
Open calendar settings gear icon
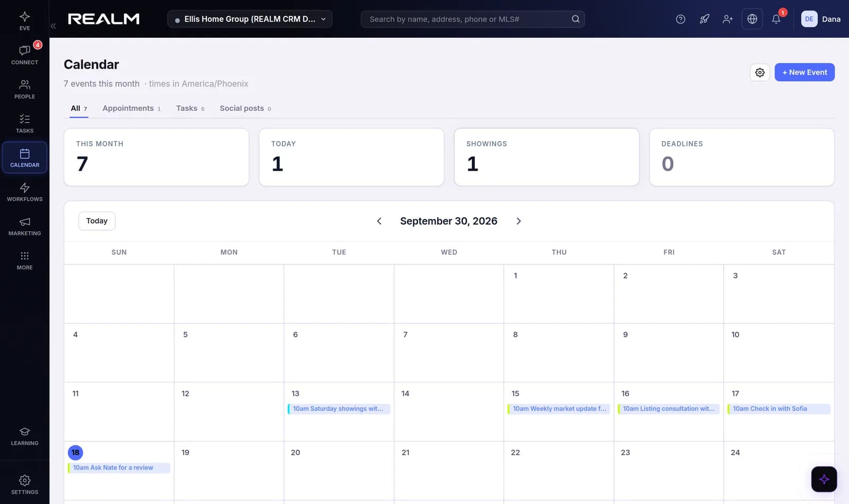[760, 72]
